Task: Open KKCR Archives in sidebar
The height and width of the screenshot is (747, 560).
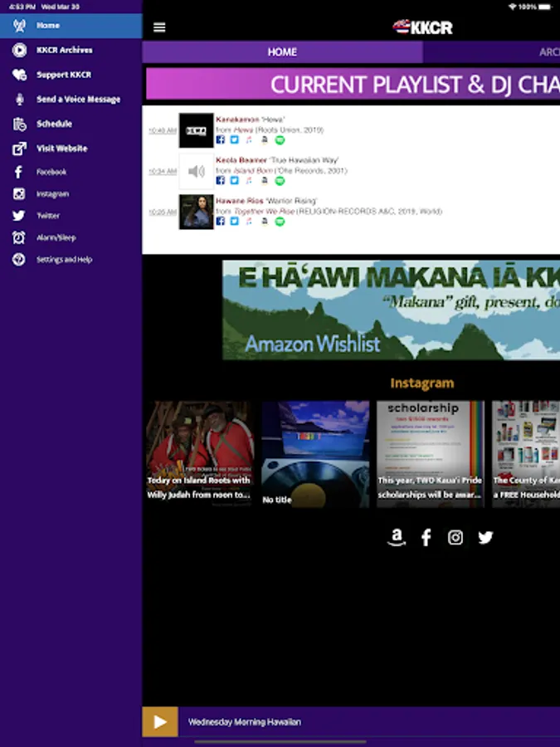Action: (x=64, y=51)
